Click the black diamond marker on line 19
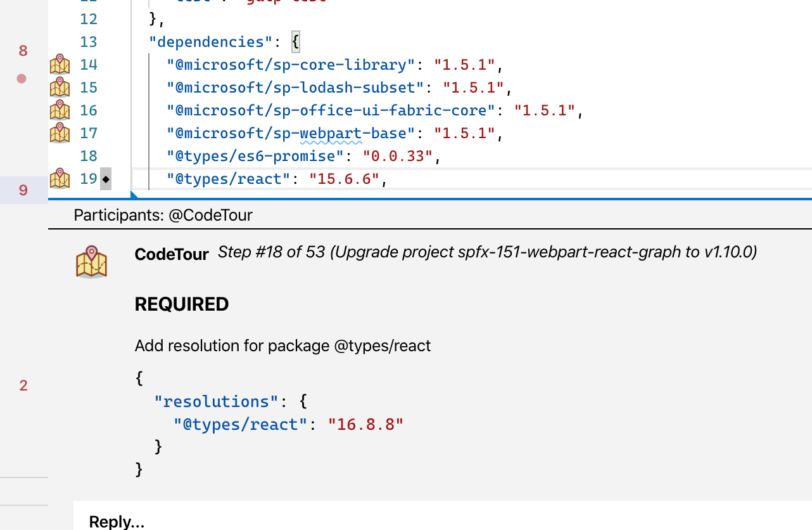The image size is (812, 530). click(x=106, y=178)
